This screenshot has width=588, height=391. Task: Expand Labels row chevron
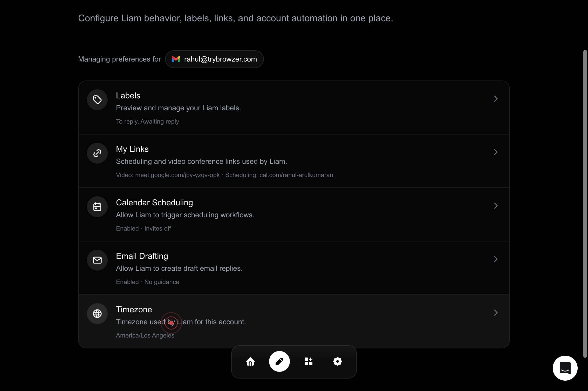496,99
